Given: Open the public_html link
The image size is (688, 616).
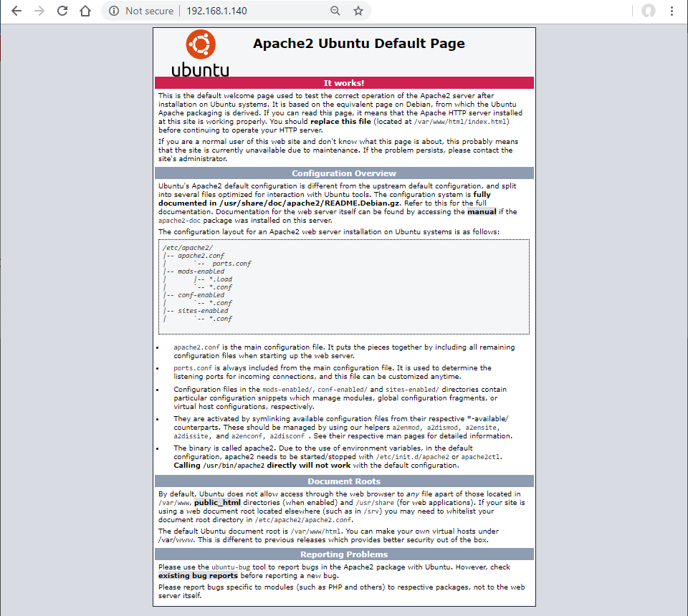Looking at the screenshot, I should click(217, 502).
